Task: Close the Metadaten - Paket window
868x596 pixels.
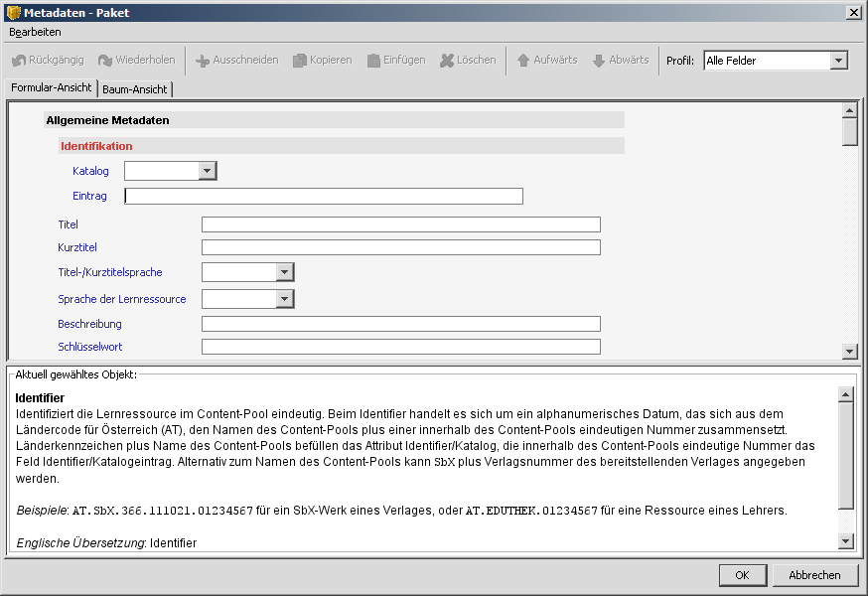Action: click(854, 12)
